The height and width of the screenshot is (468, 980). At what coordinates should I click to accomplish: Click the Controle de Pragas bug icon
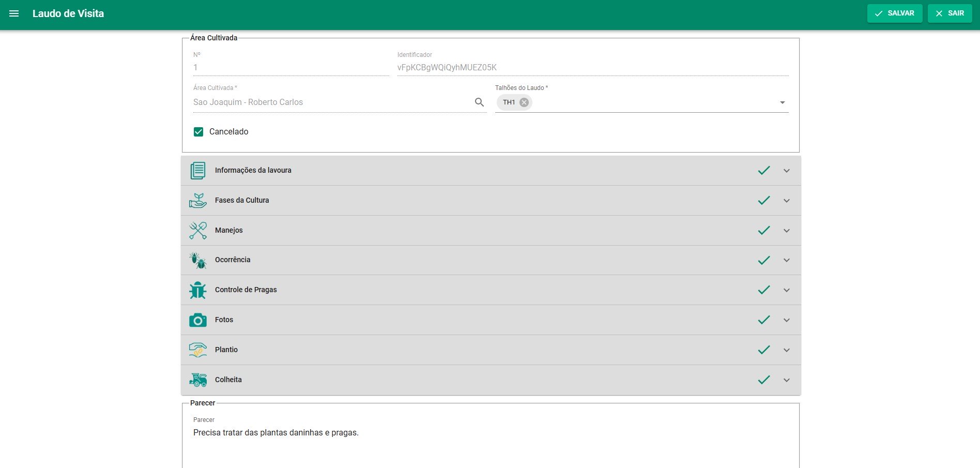pos(197,290)
